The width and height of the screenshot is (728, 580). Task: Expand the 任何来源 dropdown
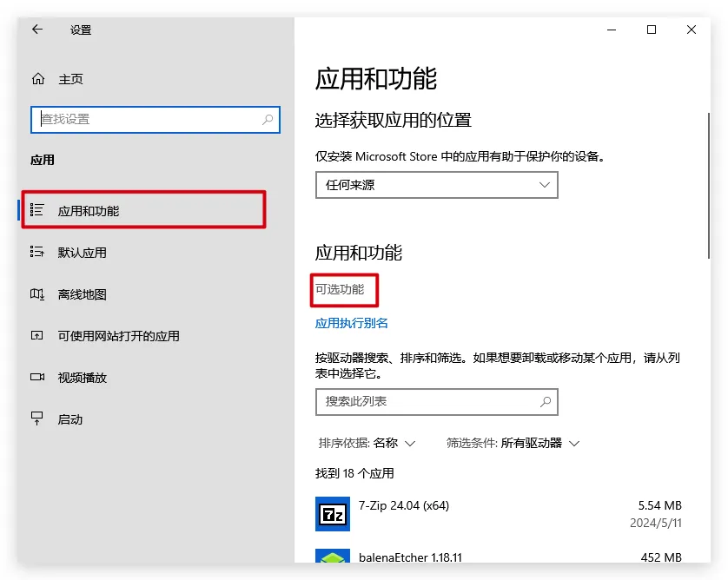coord(436,185)
